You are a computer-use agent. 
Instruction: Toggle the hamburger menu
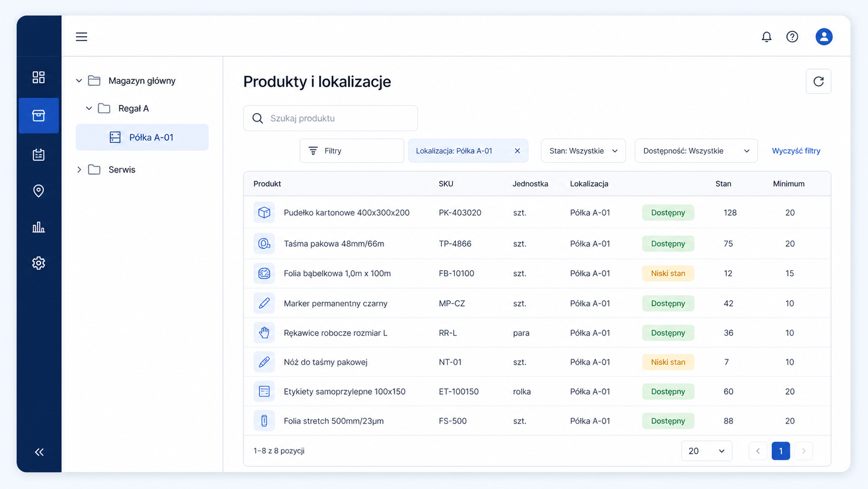pyautogui.click(x=82, y=37)
